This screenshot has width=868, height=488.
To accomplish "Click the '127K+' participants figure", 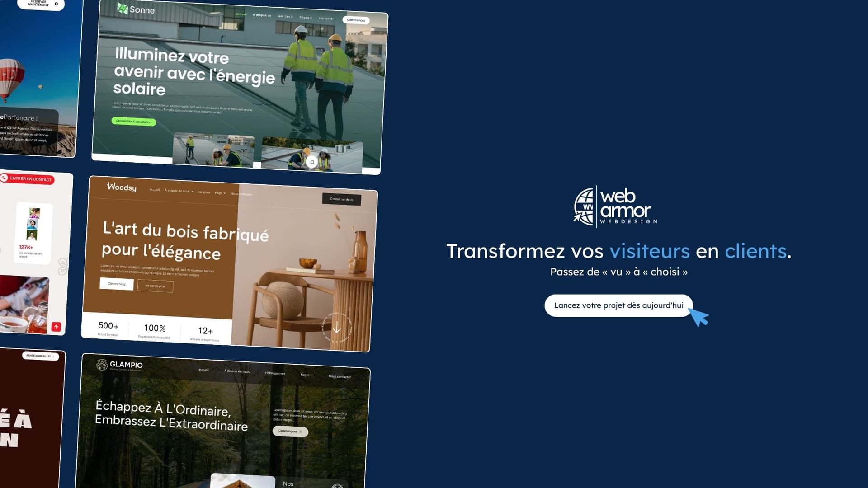I will click(x=26, y=247).
